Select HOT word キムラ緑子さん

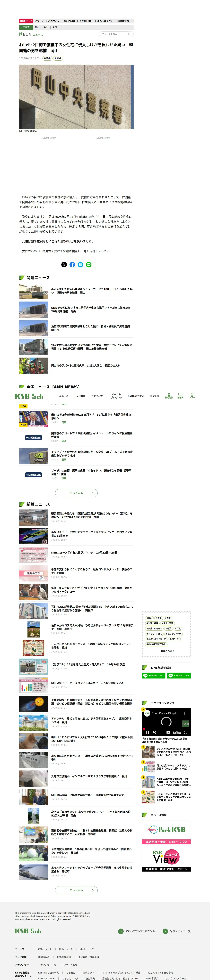tap(105, 21)
